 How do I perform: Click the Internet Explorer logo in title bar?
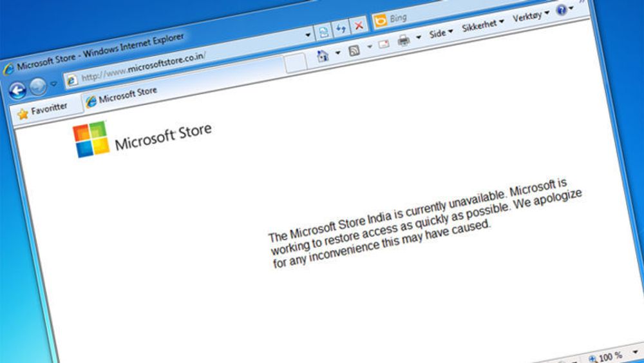point(8,68)
